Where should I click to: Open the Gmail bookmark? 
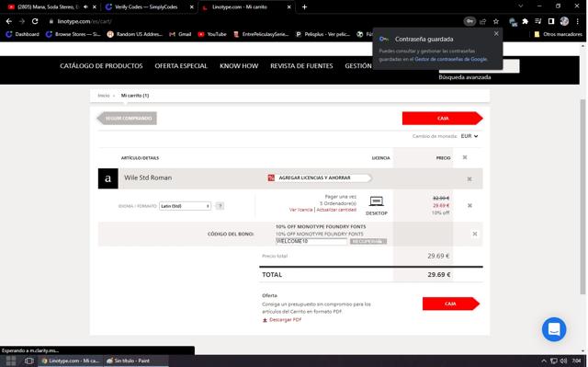pyautogui.click(x=180, y=34)
